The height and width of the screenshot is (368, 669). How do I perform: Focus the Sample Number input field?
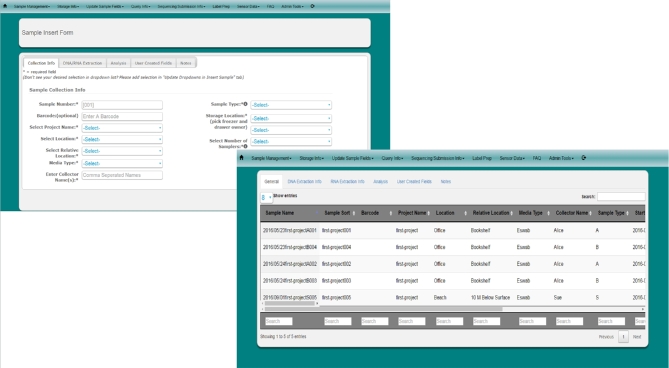(x=122, y=105)
